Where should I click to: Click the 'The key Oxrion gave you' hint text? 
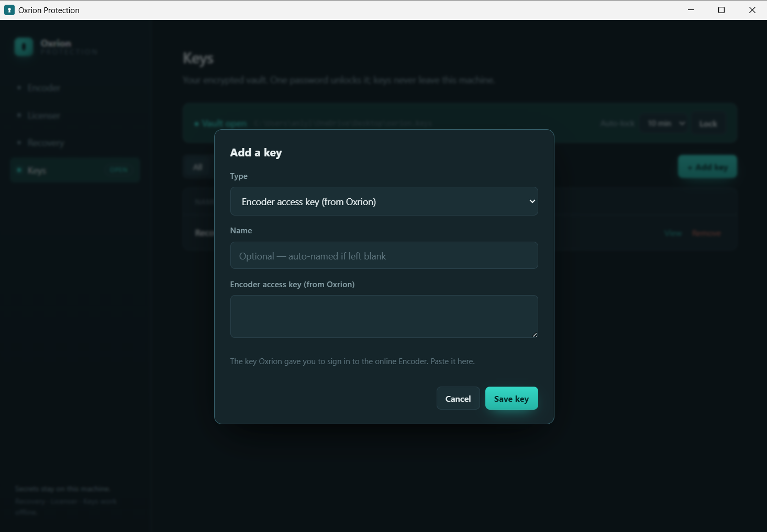(x=352, y=361)
